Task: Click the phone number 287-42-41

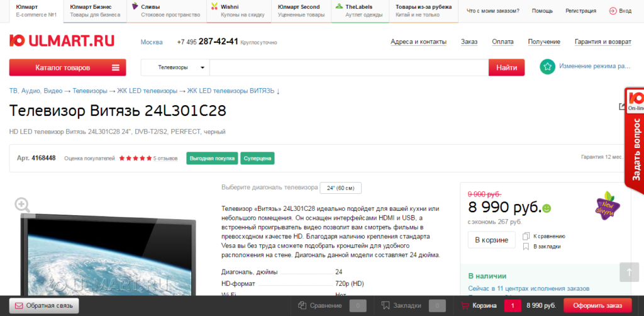Action: click(x=218, y=42)
